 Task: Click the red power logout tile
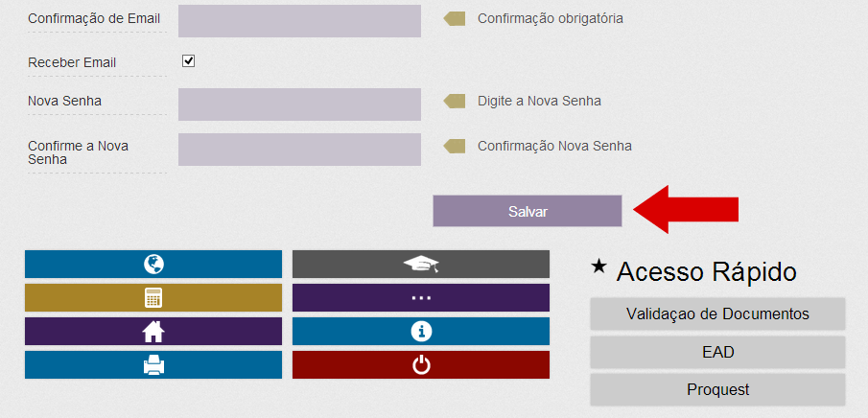421,365
